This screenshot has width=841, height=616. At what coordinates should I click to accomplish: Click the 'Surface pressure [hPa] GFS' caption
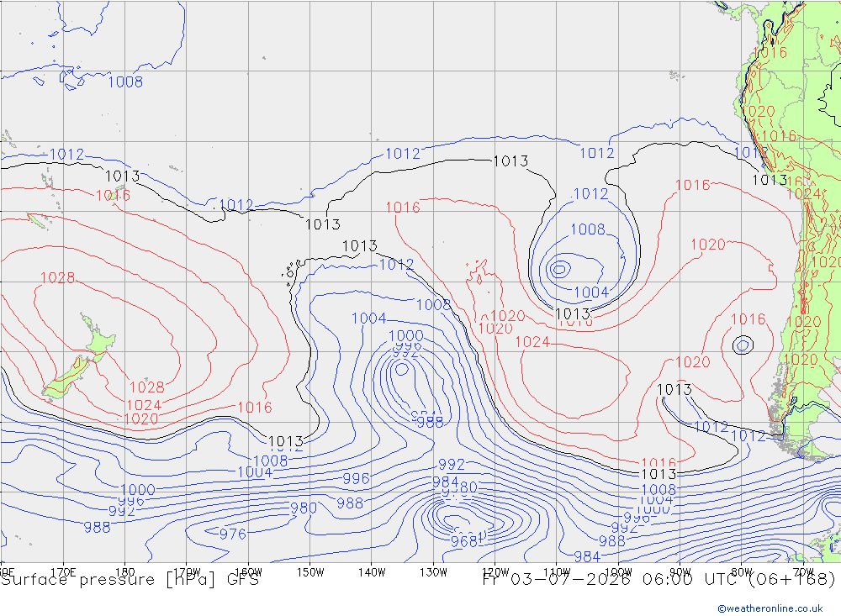(x=130, y=580)
